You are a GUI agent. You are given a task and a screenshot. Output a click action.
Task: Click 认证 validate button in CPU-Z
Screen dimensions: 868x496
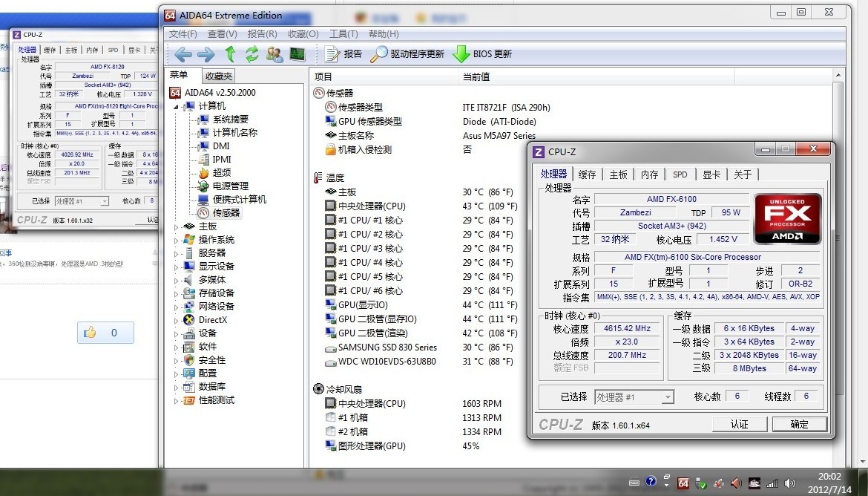pos(740,425)
